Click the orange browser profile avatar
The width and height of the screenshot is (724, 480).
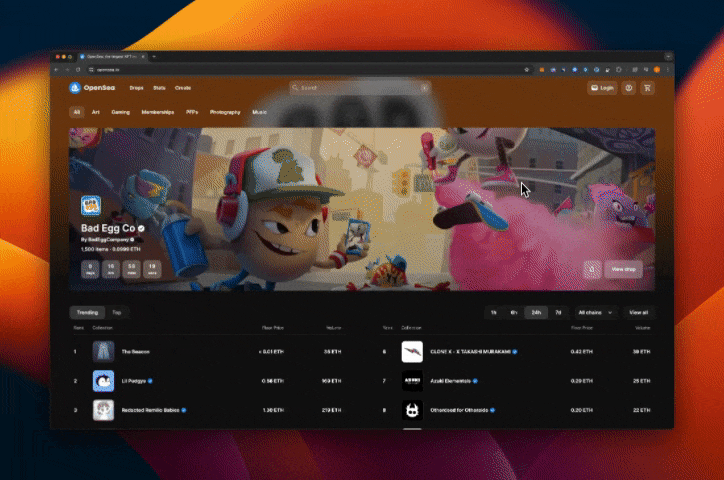coord(657,70)
